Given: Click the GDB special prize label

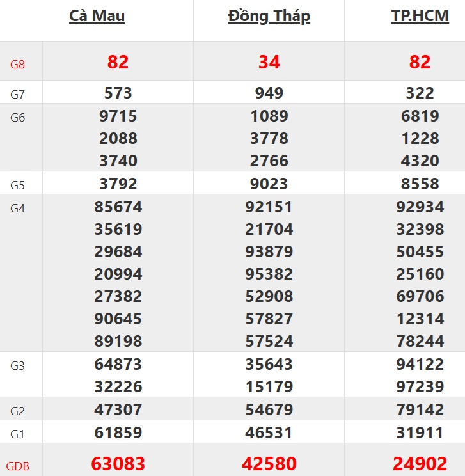Looking at the screenshot, I should coord(18,466).
